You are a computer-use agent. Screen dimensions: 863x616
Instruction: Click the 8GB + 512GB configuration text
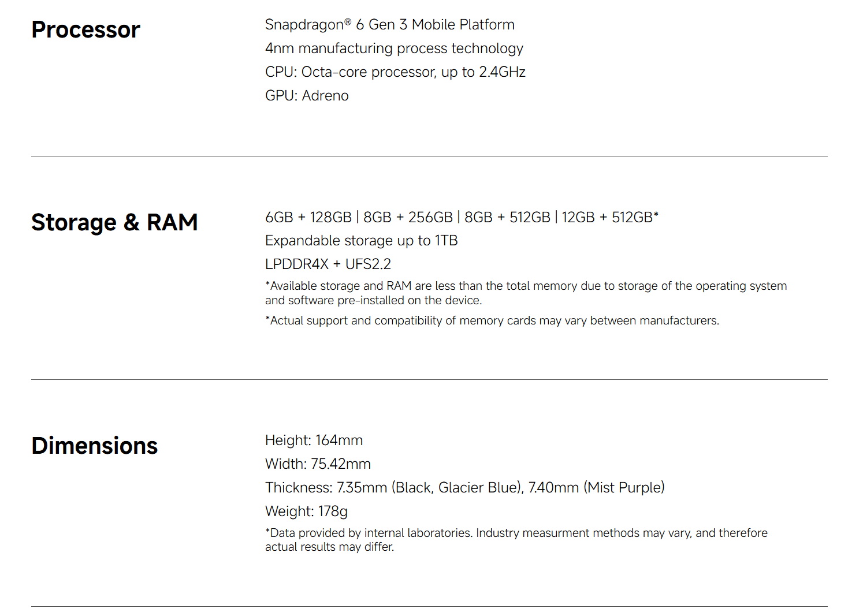click(x=507, y=218)
